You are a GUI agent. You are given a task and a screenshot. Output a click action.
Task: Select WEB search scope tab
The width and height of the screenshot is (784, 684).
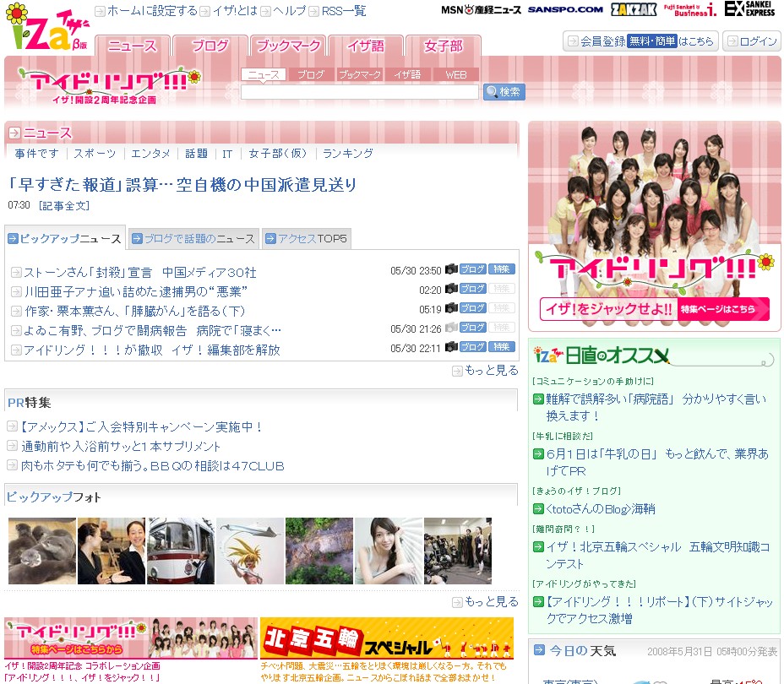[456, 74]
